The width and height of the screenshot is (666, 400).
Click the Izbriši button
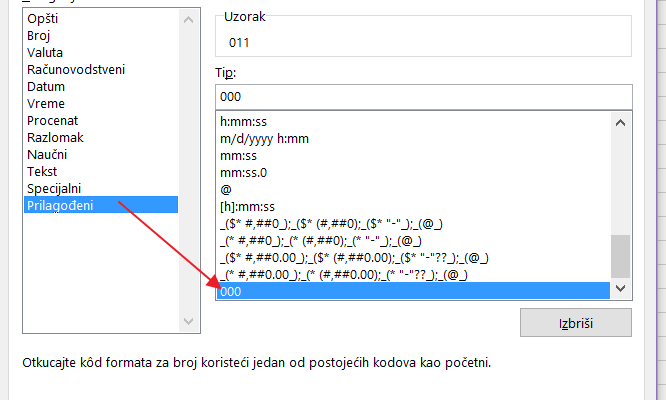point(576,323)
